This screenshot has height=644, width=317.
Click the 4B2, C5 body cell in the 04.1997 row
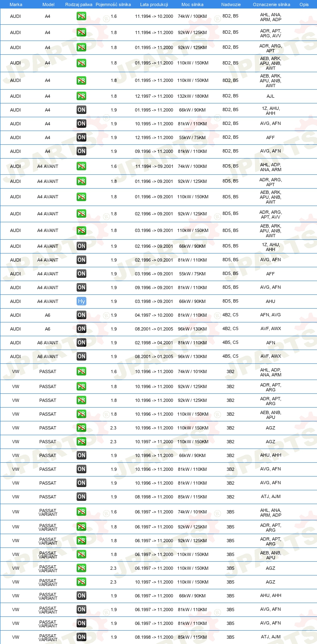(230, 315)
